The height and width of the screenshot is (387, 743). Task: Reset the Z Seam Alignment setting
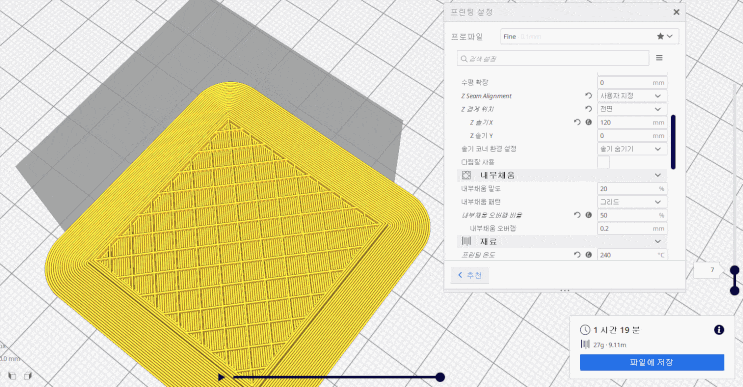(x=588, y=96)
